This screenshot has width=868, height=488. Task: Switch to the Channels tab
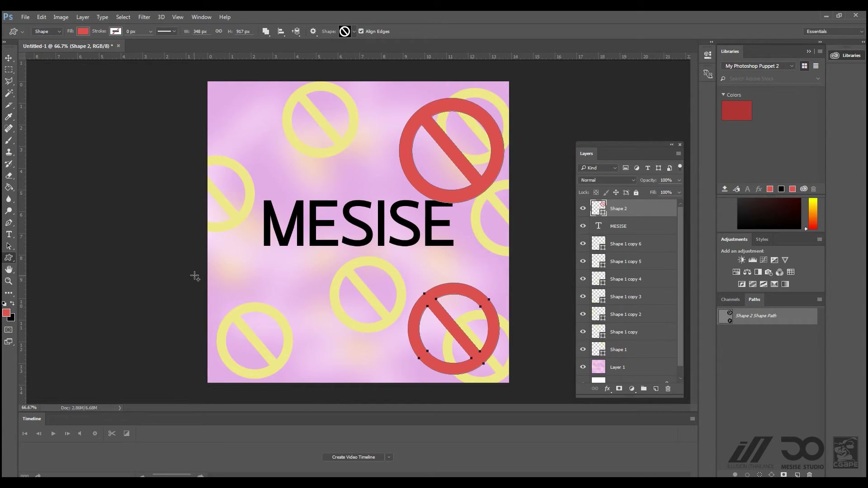(x=730, y=299)
